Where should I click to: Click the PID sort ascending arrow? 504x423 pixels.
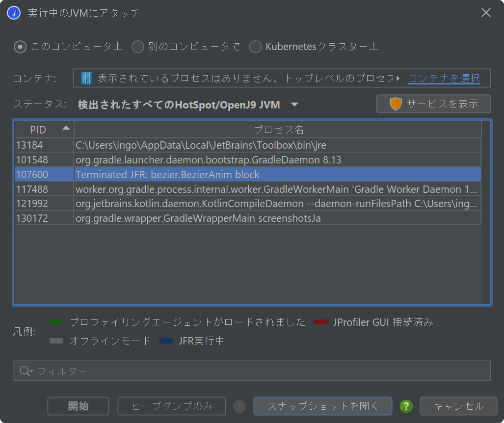(66, 128)
